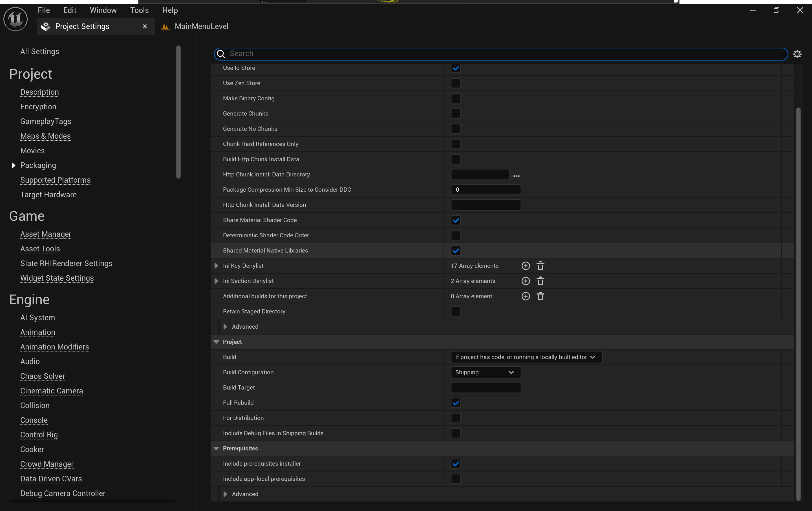This screenshot has height=511, width=812.
Task: Collapse the Prerequisites section
Action: pos(216,448)
